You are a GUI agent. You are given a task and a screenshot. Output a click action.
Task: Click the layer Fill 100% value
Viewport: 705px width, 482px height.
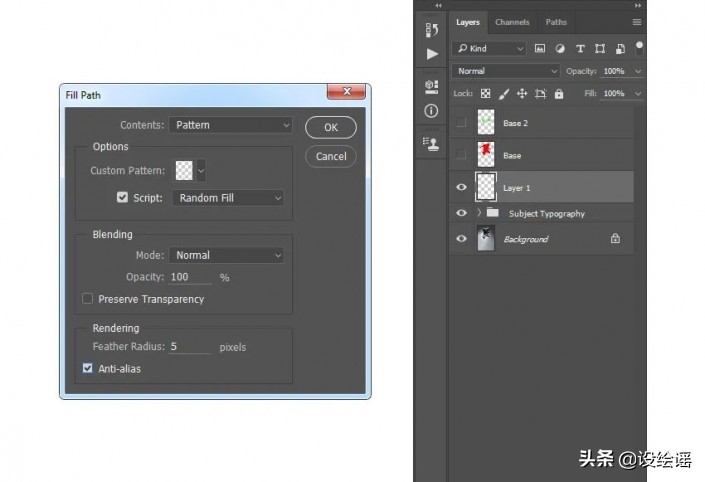(x=615, y=94)
